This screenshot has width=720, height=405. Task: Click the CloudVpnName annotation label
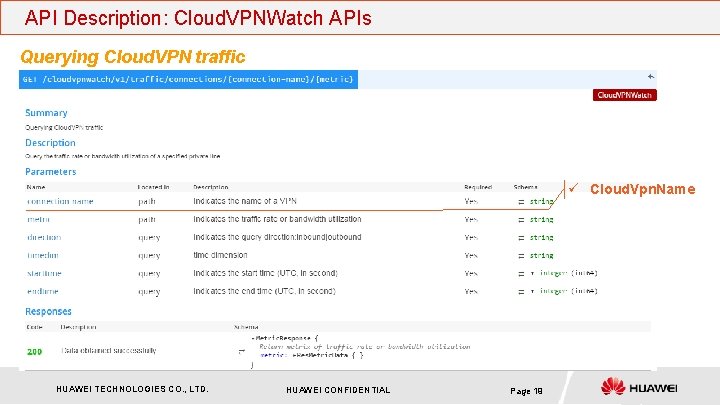point(642,189)
